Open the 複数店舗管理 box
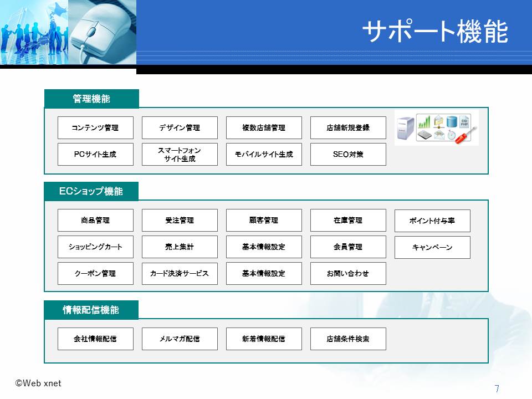532x399 pixels. [264, 127]
